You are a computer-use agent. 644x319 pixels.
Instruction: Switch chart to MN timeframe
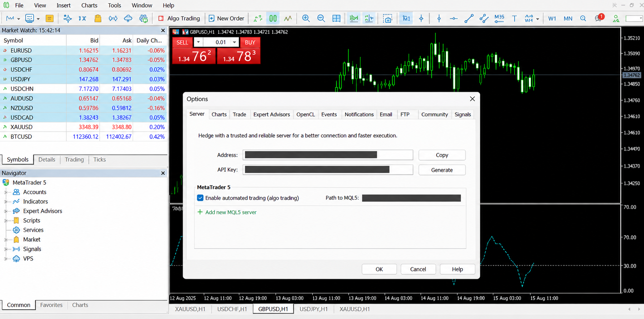coord(568,18)
